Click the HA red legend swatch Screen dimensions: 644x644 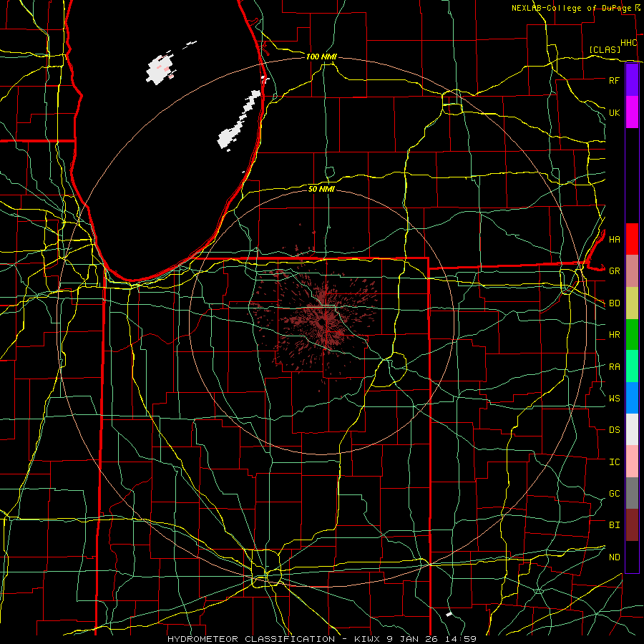click(632, 239)
